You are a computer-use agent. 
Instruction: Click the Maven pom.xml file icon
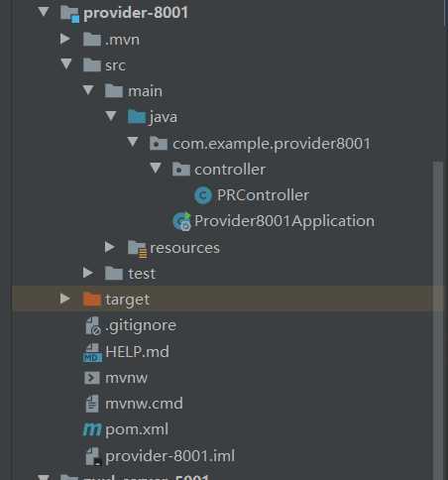(x=92, y=429)
